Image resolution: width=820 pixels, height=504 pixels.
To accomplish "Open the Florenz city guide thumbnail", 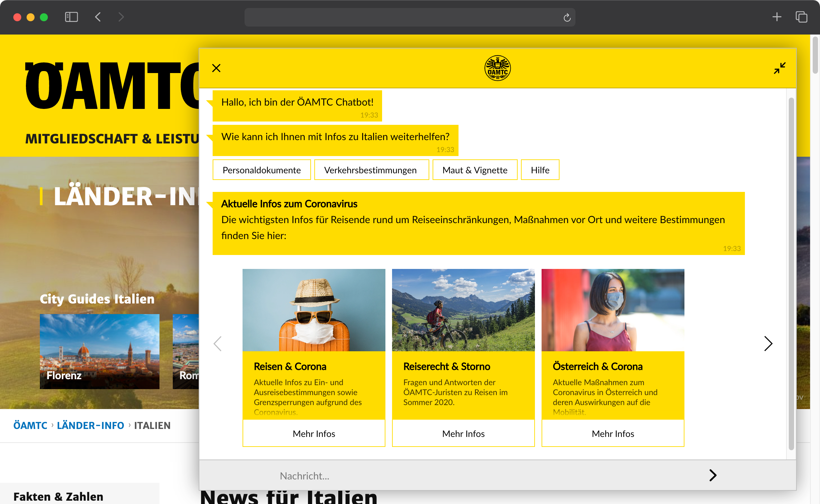I will pyautogui.click(x=99, y=351).
